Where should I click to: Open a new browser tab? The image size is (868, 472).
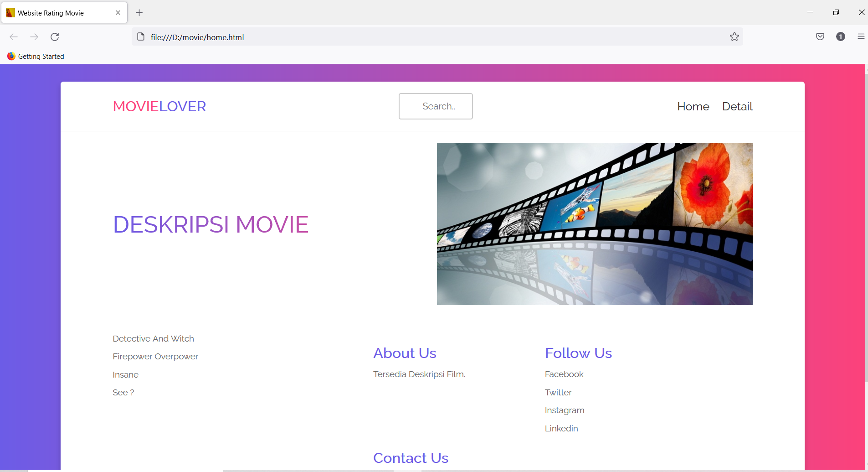tap(139, 12)
